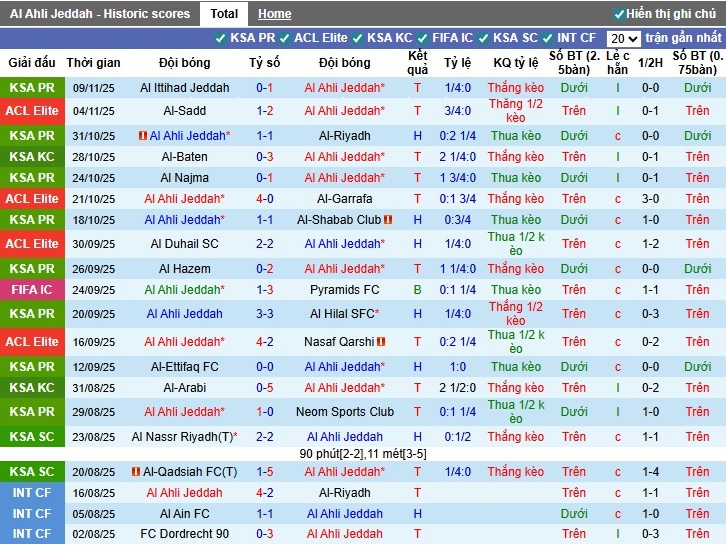Click red card icon next to Nasaf Qarshi
This screenshot has width=726, height=545.
point(382,342)
